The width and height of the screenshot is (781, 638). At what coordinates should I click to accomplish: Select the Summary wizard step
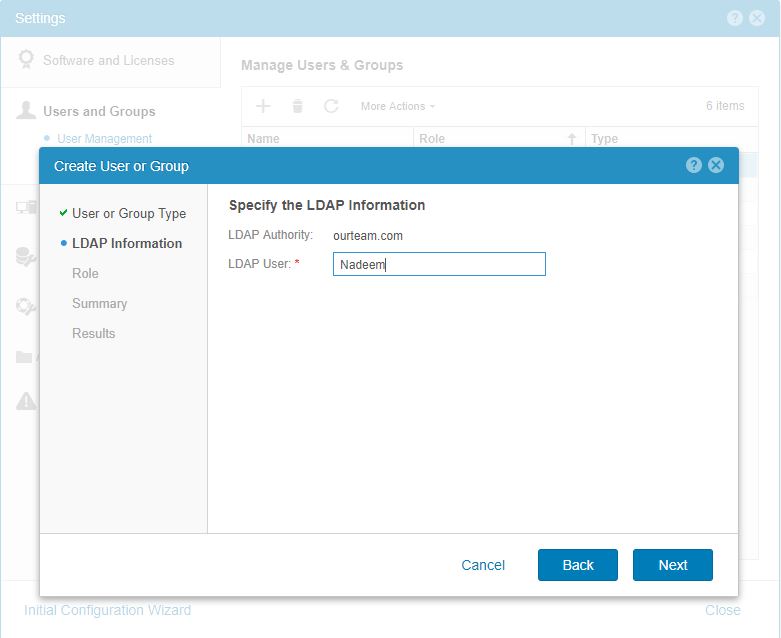[99, 303]
